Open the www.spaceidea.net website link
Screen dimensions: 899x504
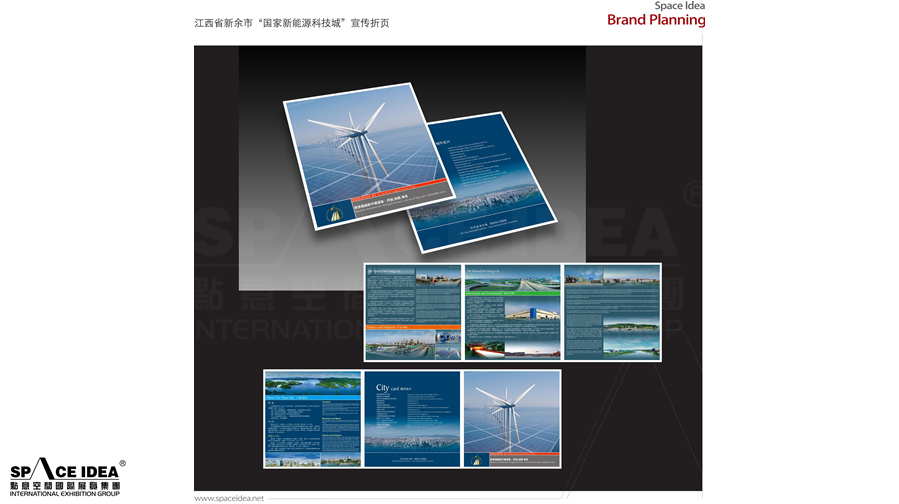[229, 497]
